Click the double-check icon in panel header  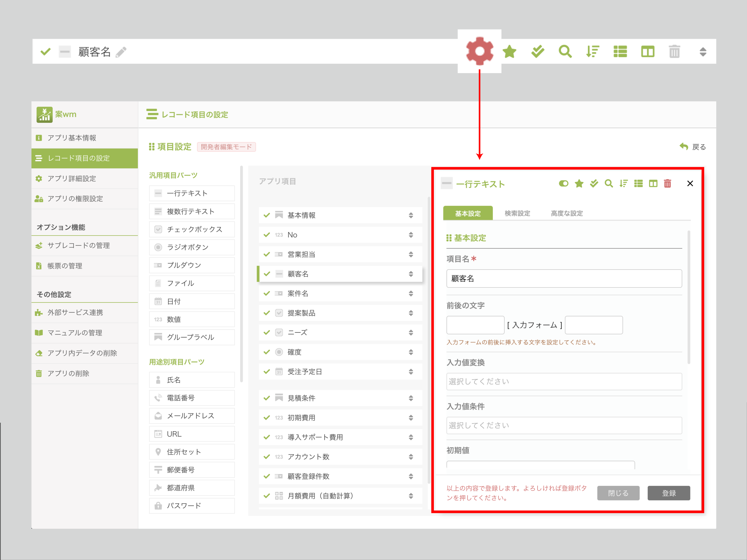pyautogui.click(x=594, y=183)
